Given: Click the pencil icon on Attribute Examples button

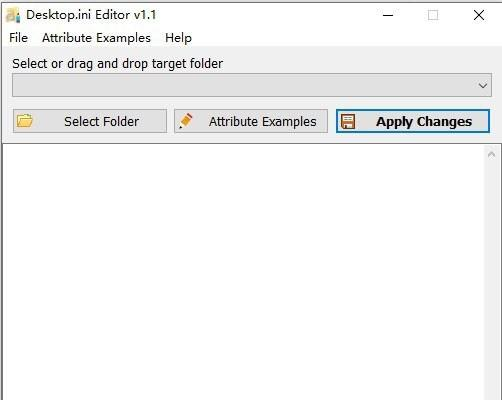Looking at the screenshot, I should tap(186, 121).
